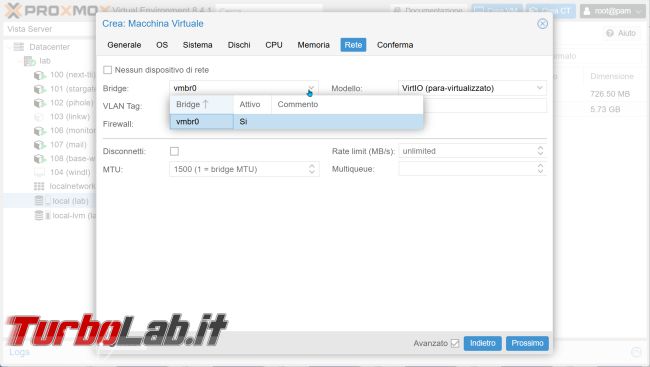Click the Commento column header
The height and width of the screenshot is (367, 650).
[x=347, y=105]
